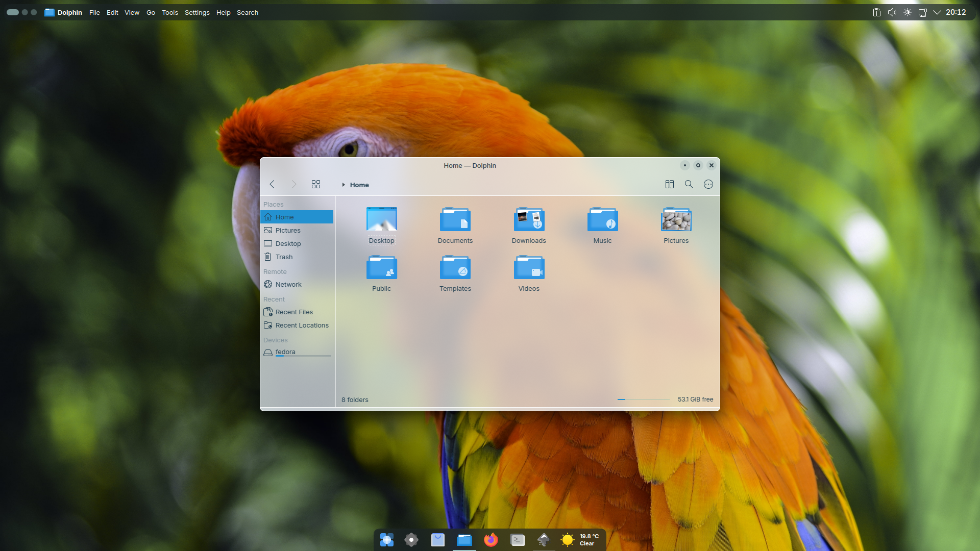Select Pictures in the Places sidebar
The width and height of the screenshot is (980, 551).
(x=297, y=230)
